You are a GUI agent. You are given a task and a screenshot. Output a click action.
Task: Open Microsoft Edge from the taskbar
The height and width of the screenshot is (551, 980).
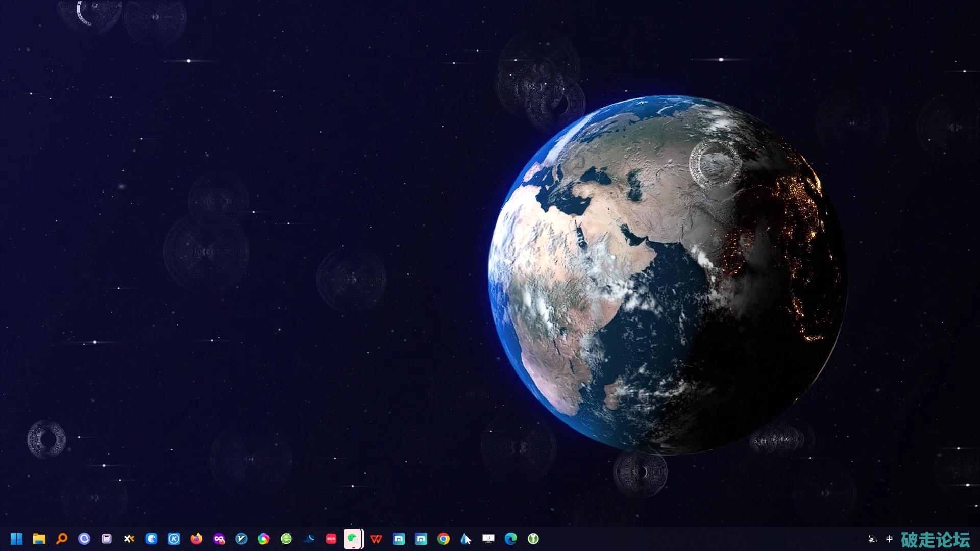pyautogui.click(x=511, y=539)
